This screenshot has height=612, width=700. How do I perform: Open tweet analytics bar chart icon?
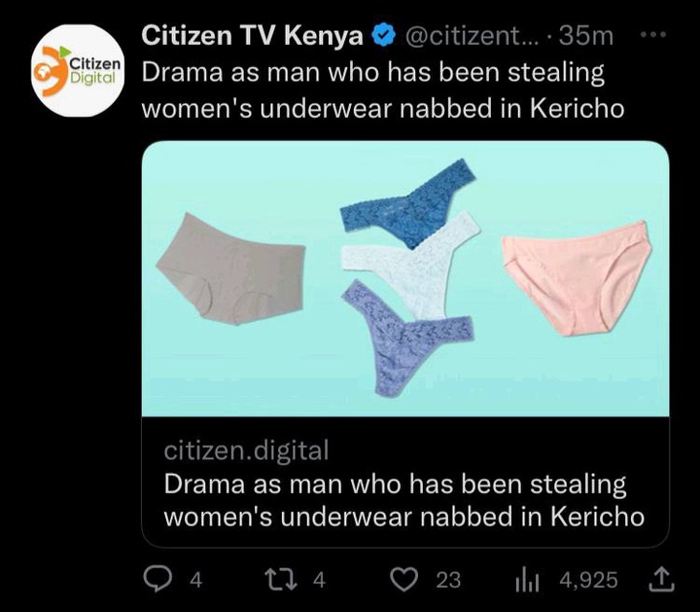tap(527, 581)
